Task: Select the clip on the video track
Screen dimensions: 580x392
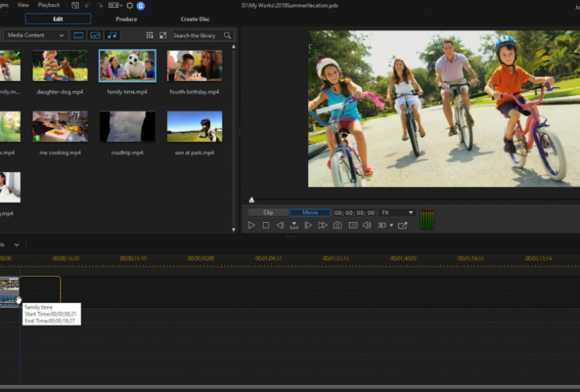Action: (x=10, y=292)
